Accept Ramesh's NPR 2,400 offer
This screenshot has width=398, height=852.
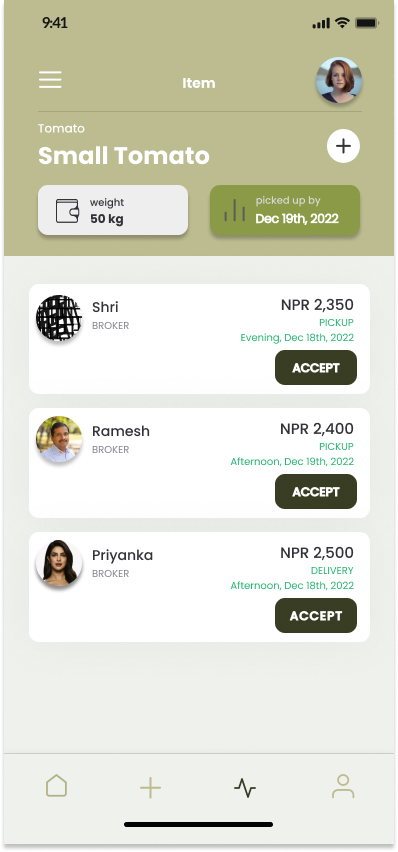316,492
